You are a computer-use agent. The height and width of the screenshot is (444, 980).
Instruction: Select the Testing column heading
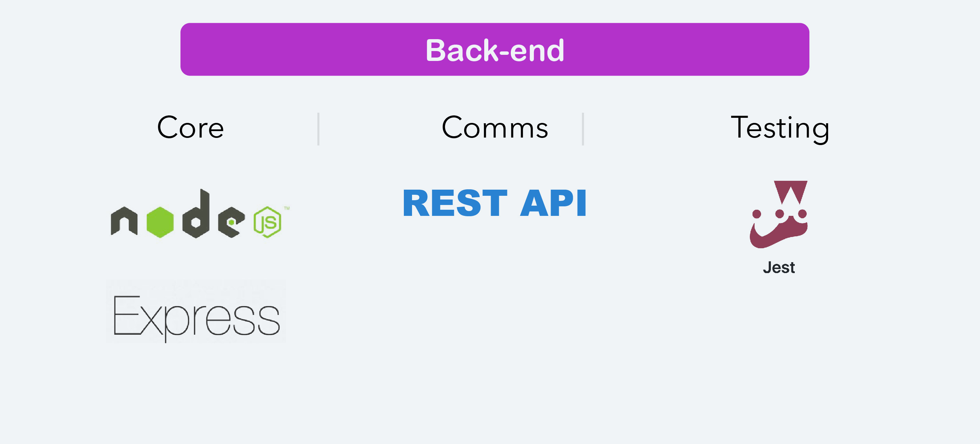click(x=780, y=129)
